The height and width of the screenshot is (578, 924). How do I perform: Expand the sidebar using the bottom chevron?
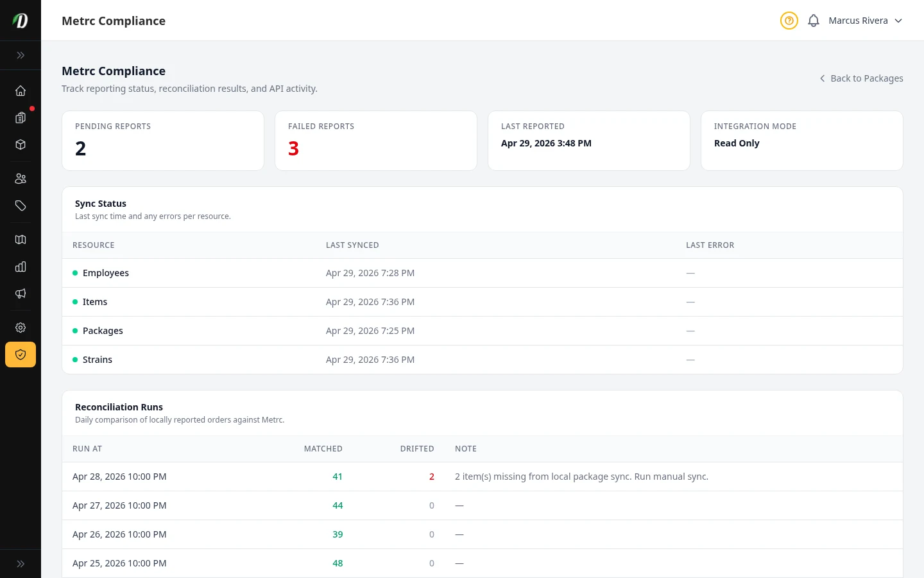(21, 563)
